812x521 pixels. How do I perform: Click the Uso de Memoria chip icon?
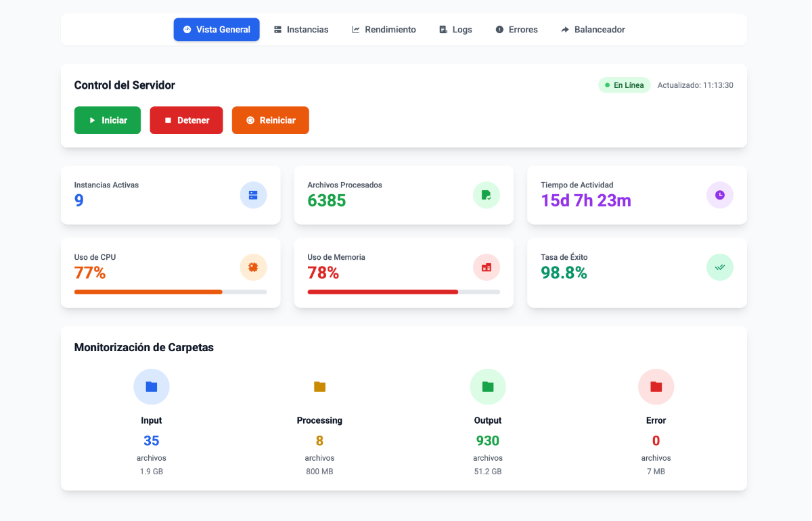coord(486,267)
